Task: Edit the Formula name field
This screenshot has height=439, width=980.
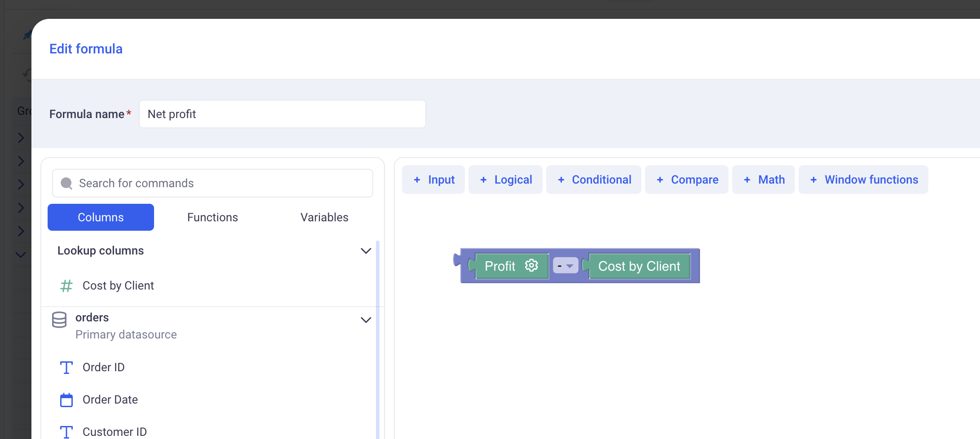Action: coord(283,114)
